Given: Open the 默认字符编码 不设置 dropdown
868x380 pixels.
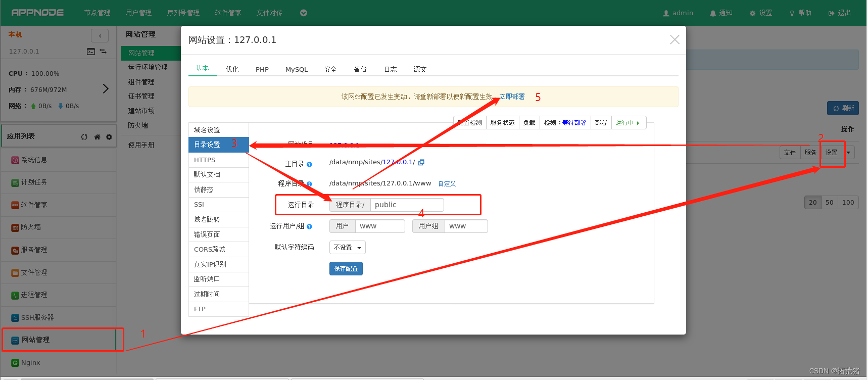Looking at the screenshot, I should pos(347,248).
